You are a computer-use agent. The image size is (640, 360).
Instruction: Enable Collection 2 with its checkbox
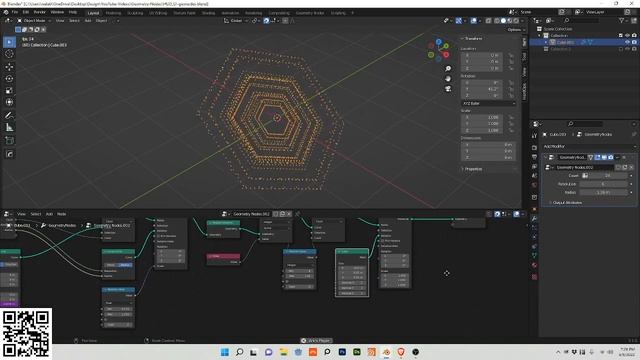(x=621, y=49)
